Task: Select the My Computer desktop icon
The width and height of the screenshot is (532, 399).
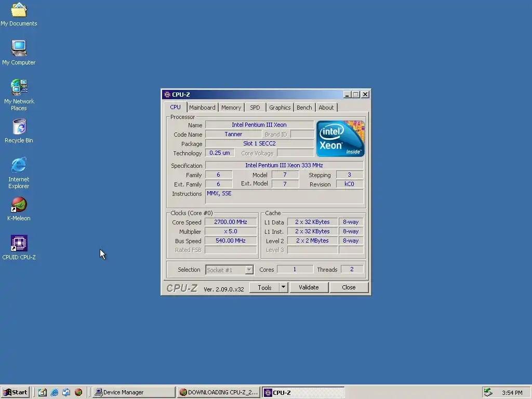Action: pos(19,52)
